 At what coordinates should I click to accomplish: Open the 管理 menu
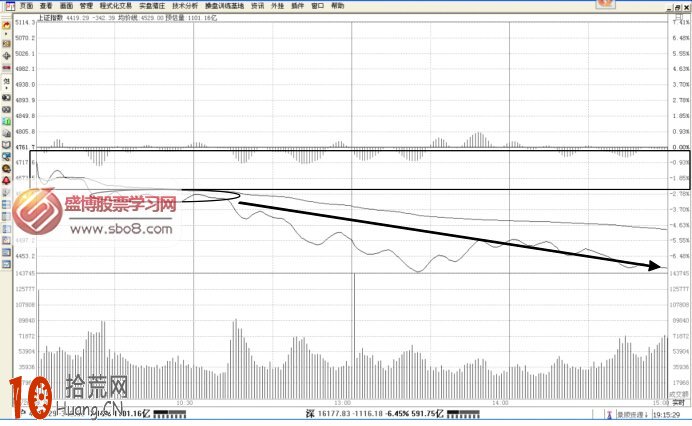point(86,6)
